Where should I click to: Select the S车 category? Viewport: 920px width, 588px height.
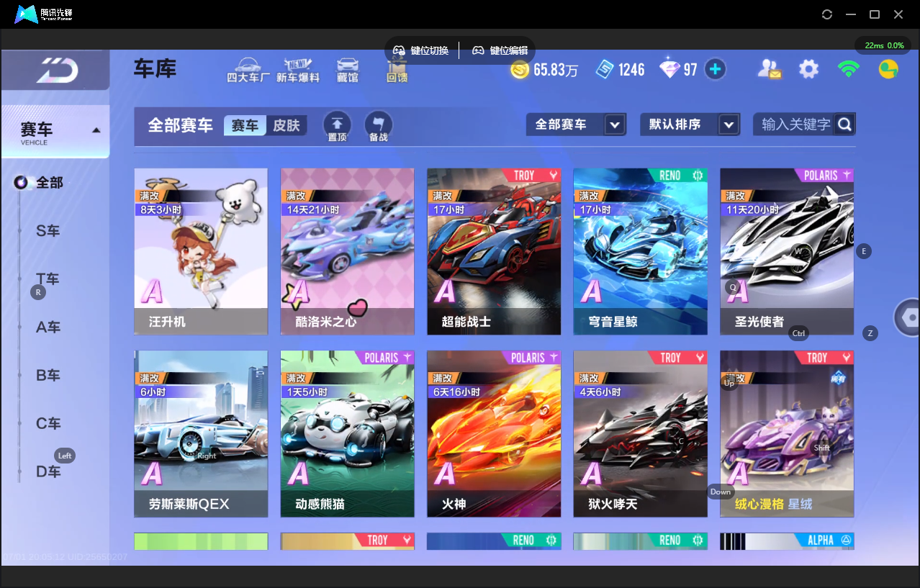point(48,231)
